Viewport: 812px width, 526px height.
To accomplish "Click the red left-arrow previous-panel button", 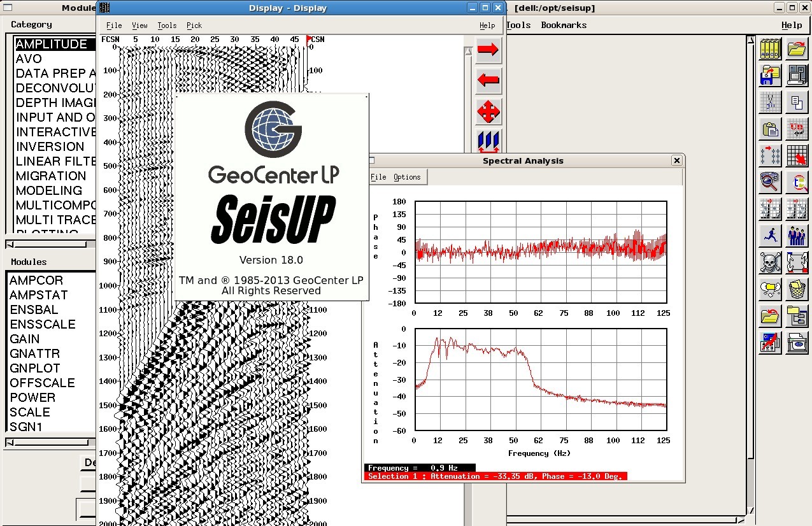I will [488, 80].
